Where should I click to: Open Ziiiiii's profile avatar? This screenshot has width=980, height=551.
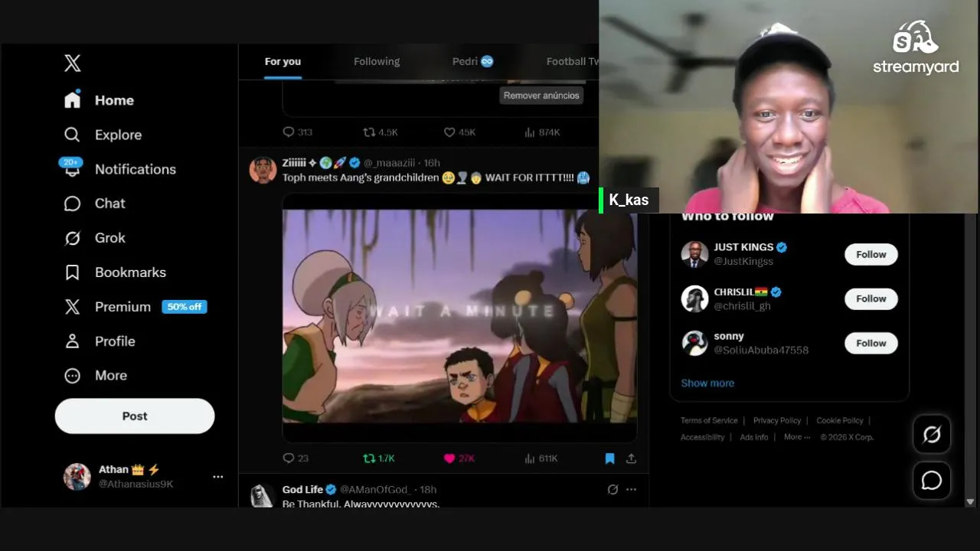tap(263, 171)
